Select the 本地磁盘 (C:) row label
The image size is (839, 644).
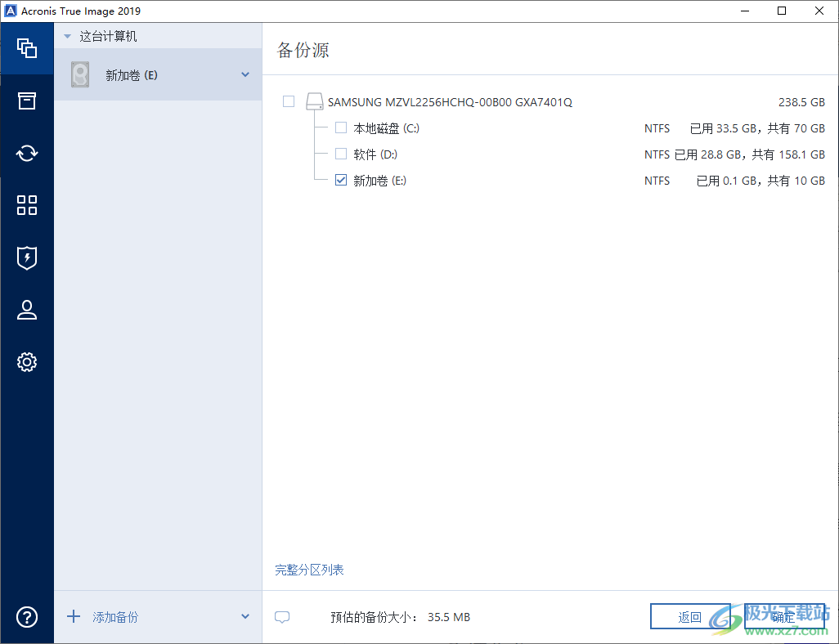tap(386, 128)
